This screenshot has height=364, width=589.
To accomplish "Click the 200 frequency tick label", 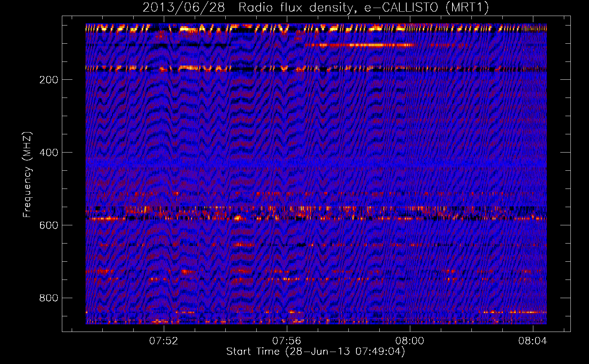I will [x=49, y=80].
